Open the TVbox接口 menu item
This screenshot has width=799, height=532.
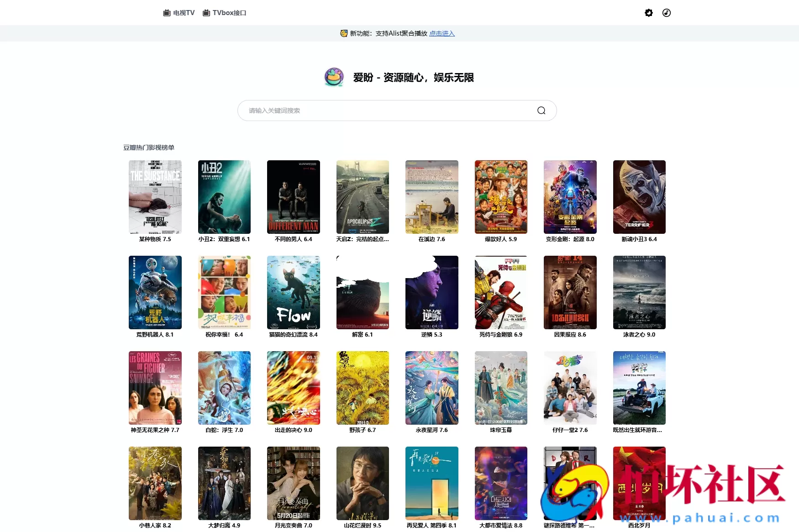click(229, 13)
